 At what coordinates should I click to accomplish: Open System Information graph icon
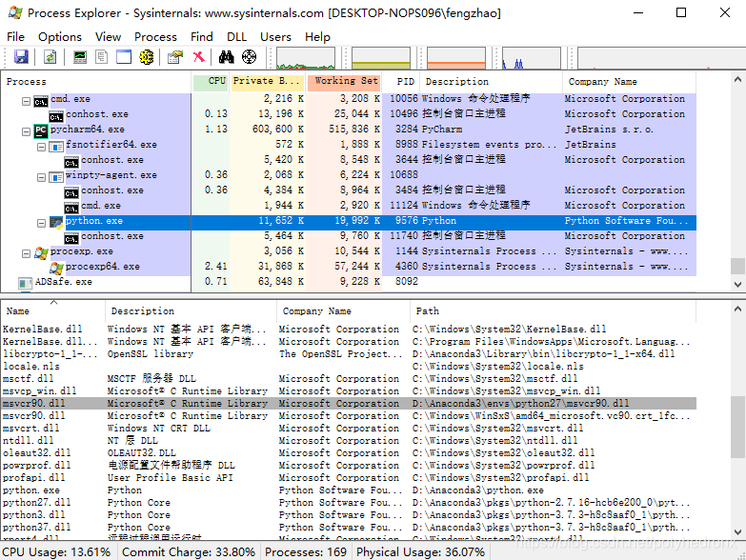(80, 57)
